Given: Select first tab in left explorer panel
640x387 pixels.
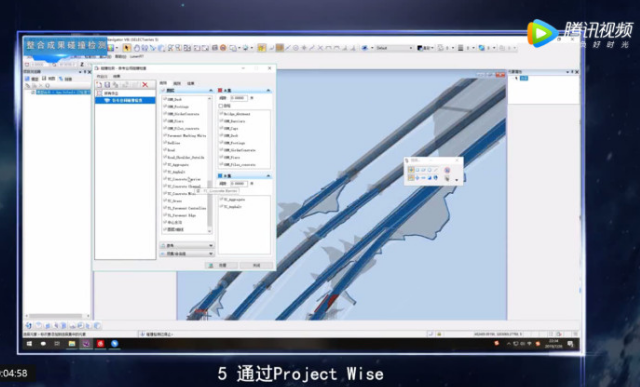Looking at the screenshot, I should click(x=32, y=78).
